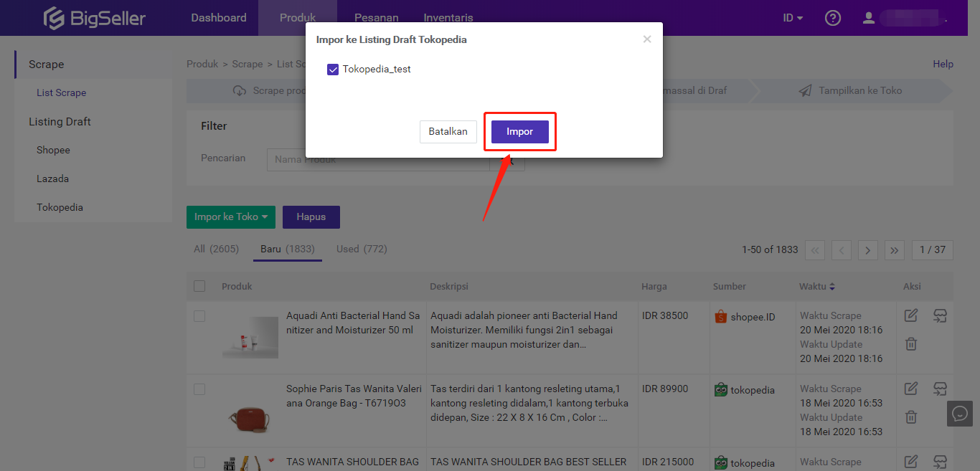Viewport: 980px width, 471px height.
Task: Edit the Aquadi Hand Sanitizer product
Action: [911, 315]
